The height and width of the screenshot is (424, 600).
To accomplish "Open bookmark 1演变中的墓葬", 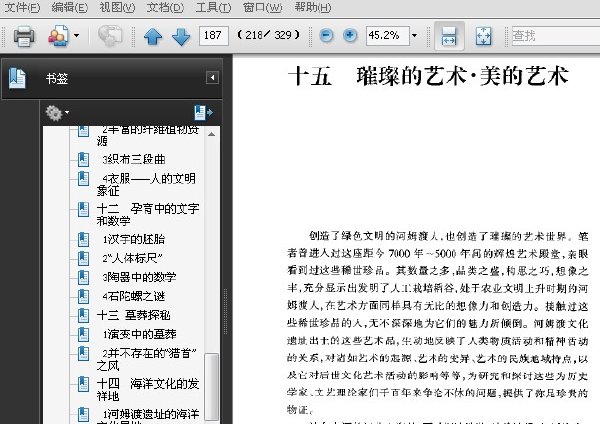I will pos(139,334).
